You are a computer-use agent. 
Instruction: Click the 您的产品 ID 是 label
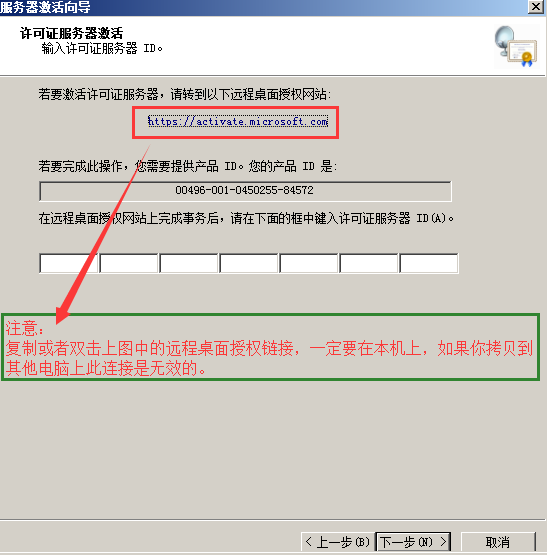coord(293,166)
